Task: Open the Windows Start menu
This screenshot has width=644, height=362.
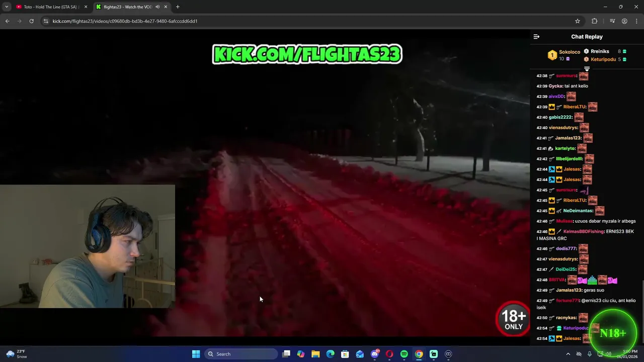Action: [196, 354]
